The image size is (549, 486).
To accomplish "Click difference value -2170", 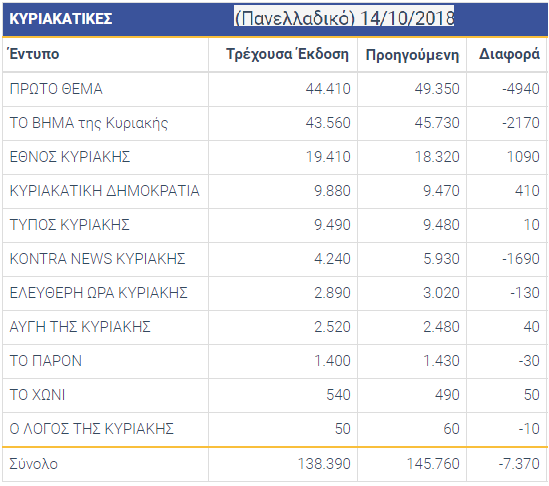I will [521, 123].
